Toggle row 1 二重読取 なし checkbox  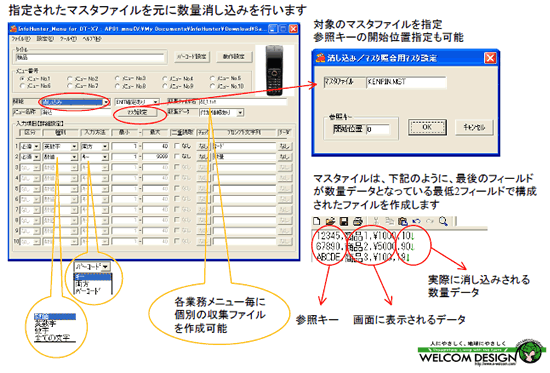(177, 146)
